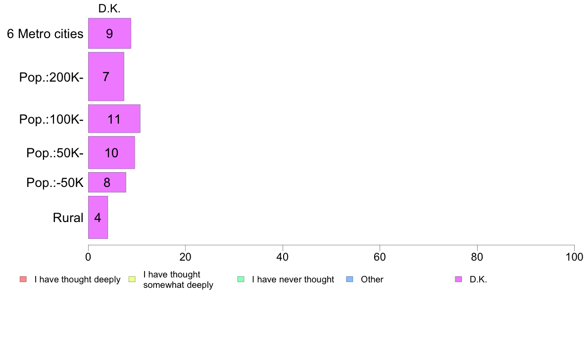Select the Pop.:-50K bar showing 8

tap(107, 182)
